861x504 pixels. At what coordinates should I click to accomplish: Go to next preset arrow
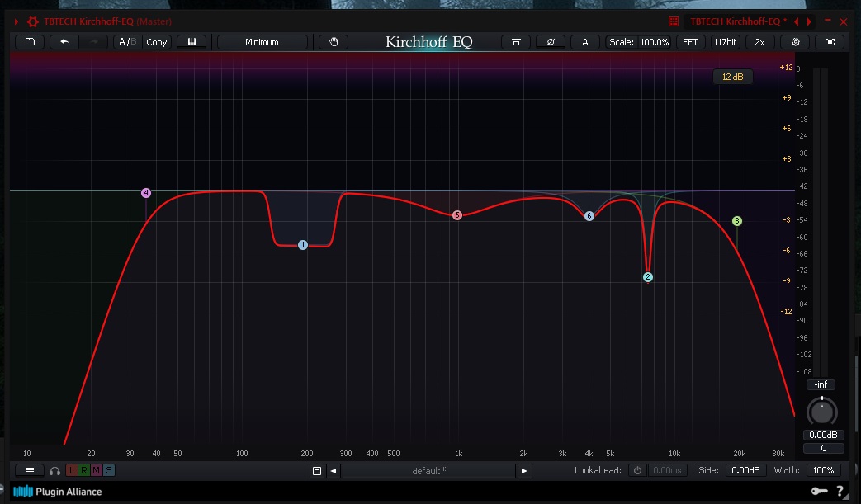tap(524, 470)
